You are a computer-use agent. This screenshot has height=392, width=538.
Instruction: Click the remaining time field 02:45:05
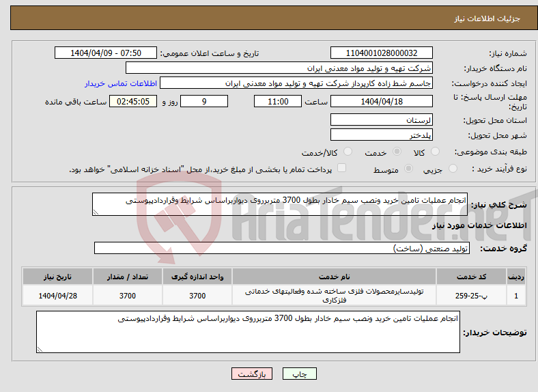coord(133,101)
